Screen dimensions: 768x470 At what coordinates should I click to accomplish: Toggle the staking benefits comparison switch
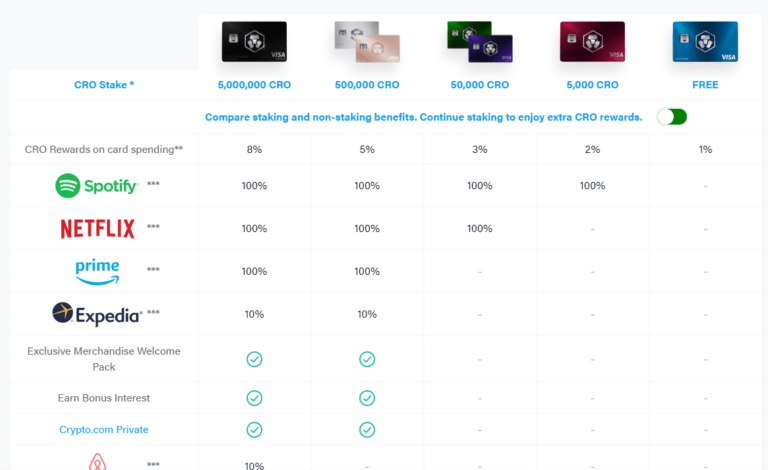coord(672,117)
